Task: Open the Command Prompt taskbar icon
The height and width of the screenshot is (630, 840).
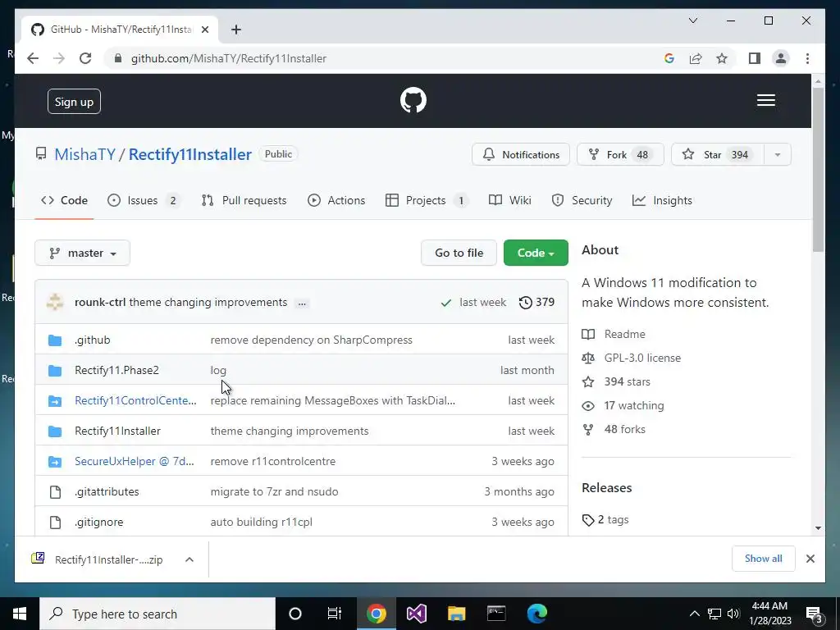Action: pyautogui.click(x=496, y=614)
